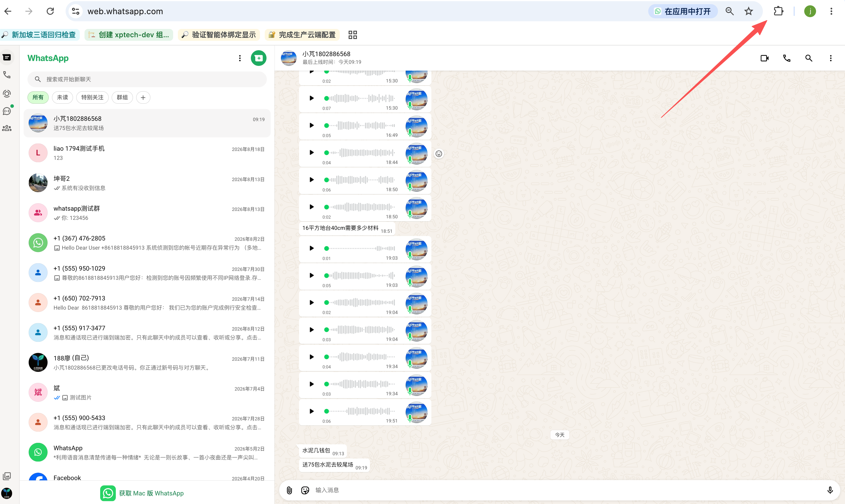Search within the current conversation
The width and height of the screenshot is (845, 504).
pyautogui.click(x=809, y=58)
